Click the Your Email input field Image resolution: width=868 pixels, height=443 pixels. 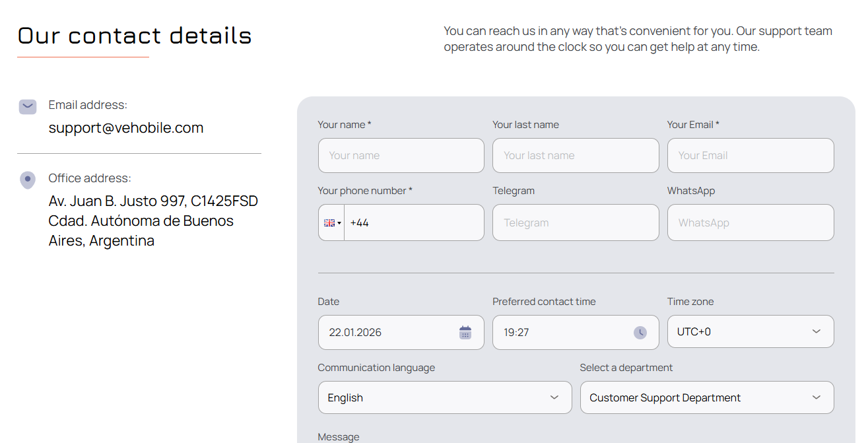(x=750, y=156)
